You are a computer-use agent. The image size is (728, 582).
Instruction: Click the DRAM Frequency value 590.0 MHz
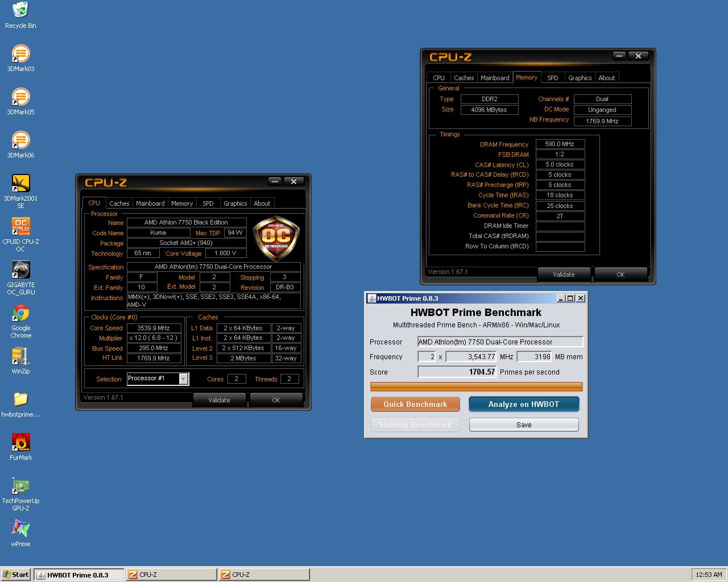560,144
